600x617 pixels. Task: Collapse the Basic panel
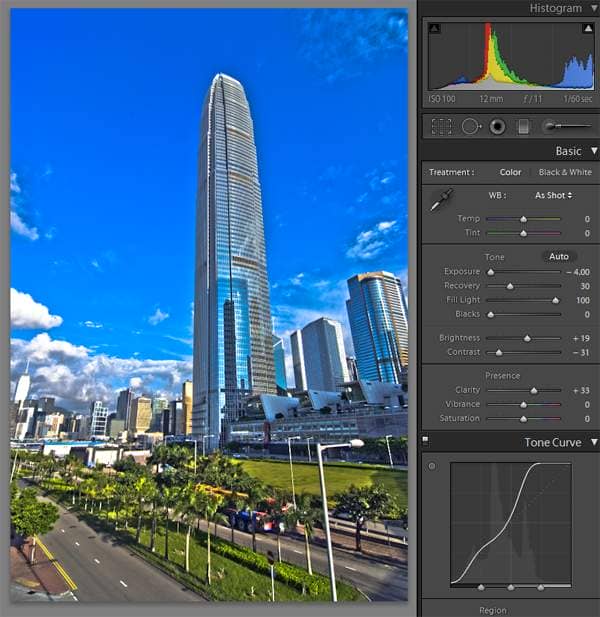[x=593, y=151]
